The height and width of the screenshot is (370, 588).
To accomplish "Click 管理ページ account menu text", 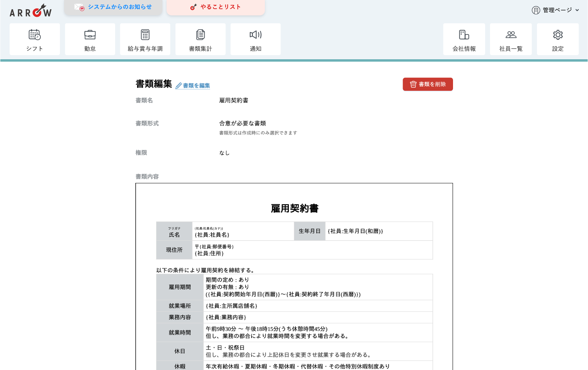I will 557,10.
